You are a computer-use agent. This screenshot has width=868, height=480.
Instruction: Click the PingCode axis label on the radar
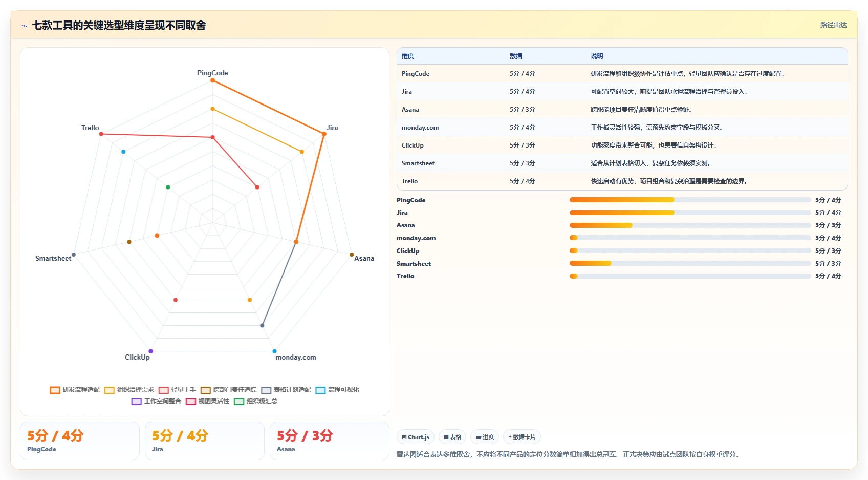212,73
